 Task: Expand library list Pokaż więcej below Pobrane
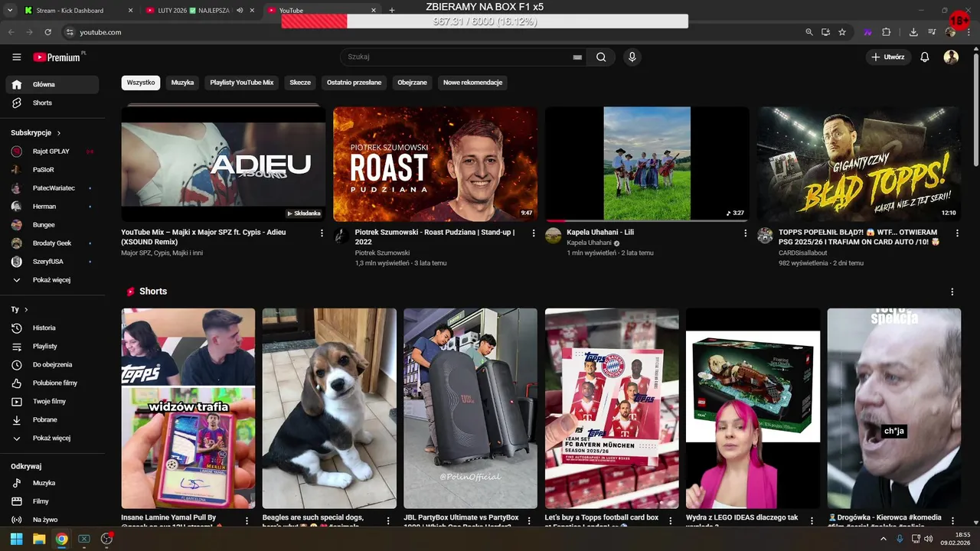pos(52,439)
